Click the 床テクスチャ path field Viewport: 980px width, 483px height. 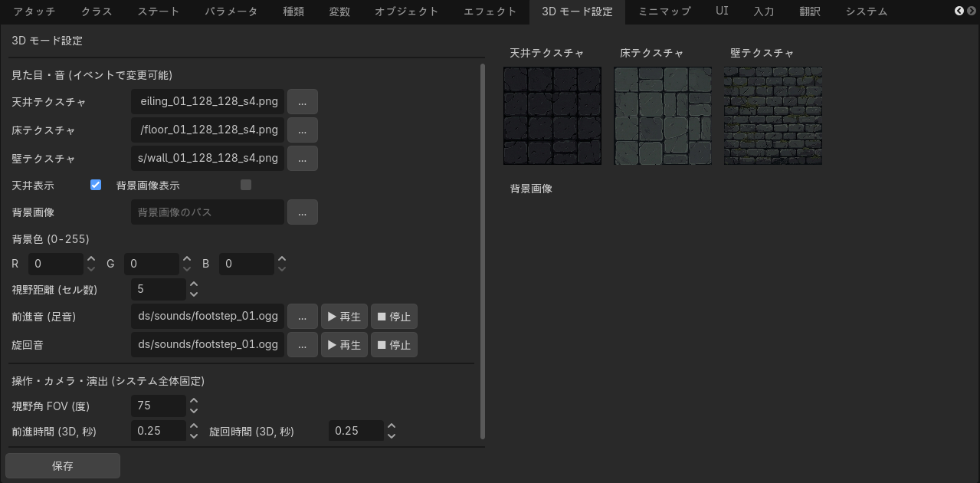[x=208, y=130]
